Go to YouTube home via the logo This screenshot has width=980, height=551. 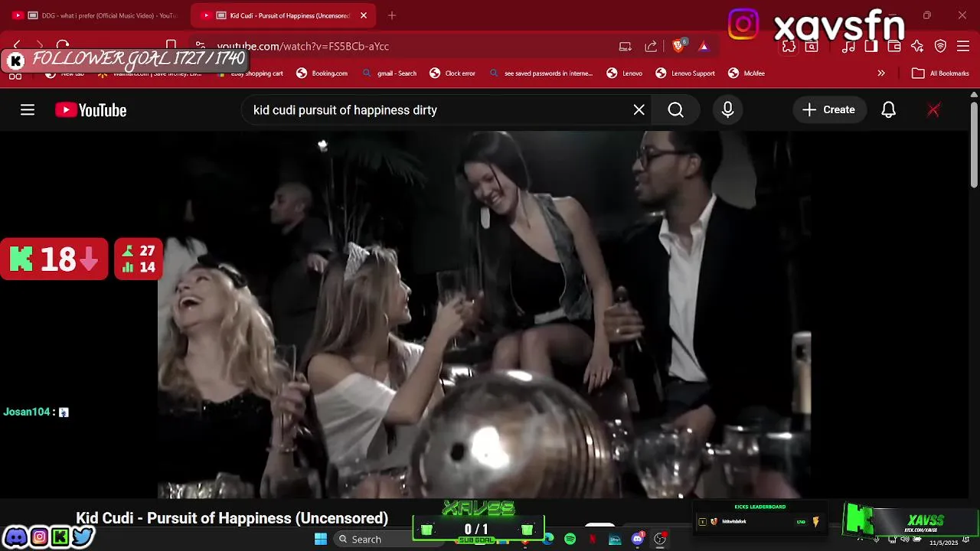[90, 110]
